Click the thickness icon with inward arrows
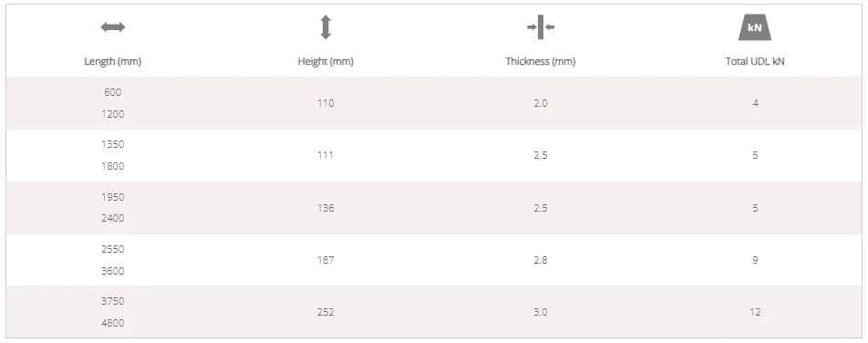The image size is (868, 343). pos(541,26)
